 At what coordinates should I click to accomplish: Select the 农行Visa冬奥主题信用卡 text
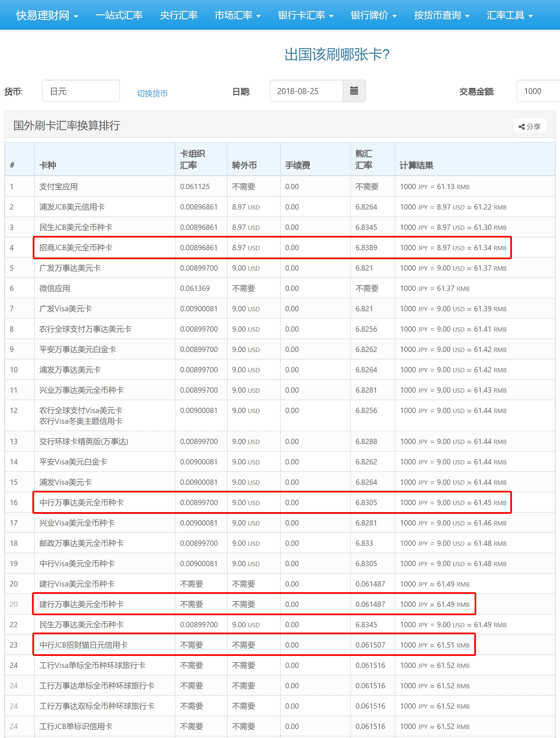[81, 421]
